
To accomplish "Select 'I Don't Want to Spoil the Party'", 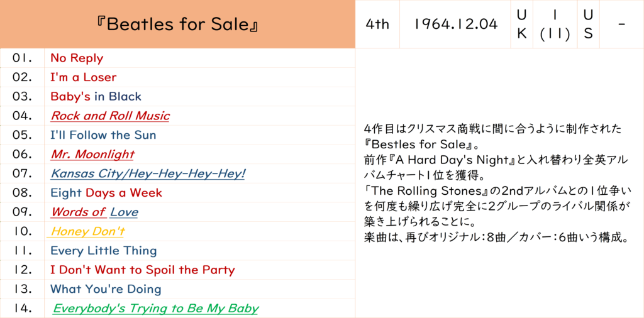I will point(142,270).
